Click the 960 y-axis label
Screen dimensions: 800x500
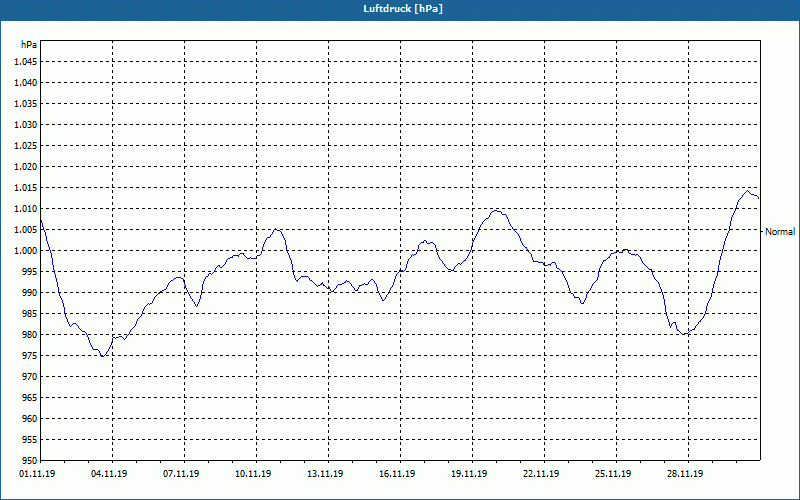(31, 418)
